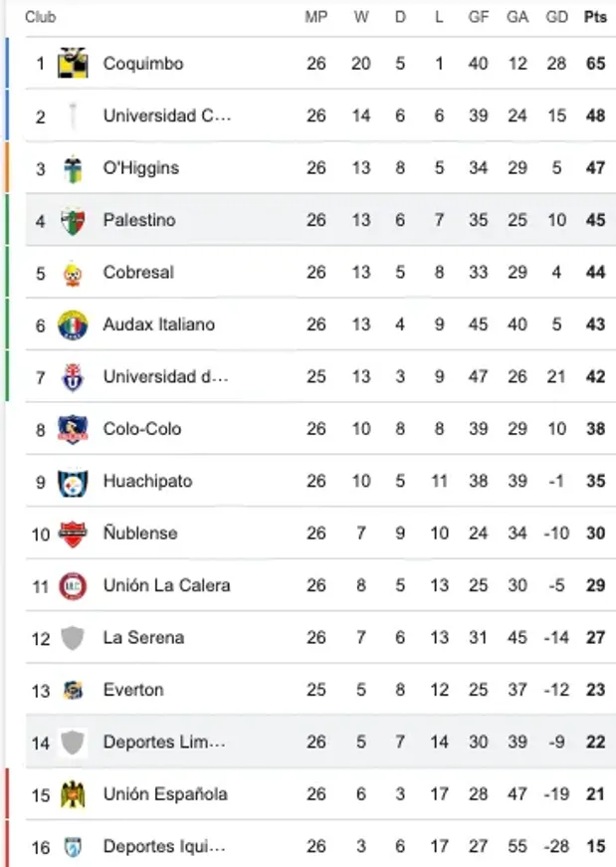
Task: Click the Pts column header
Action: pos(595,17)
